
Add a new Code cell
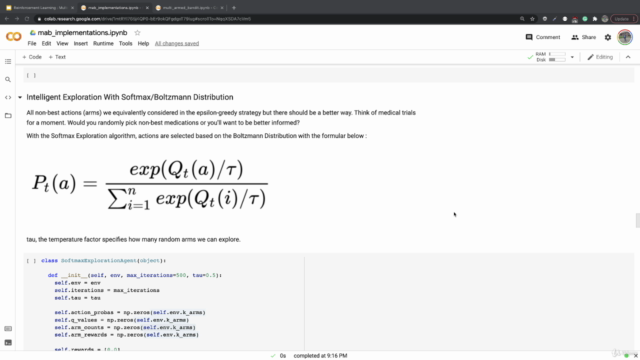[32, 57]
